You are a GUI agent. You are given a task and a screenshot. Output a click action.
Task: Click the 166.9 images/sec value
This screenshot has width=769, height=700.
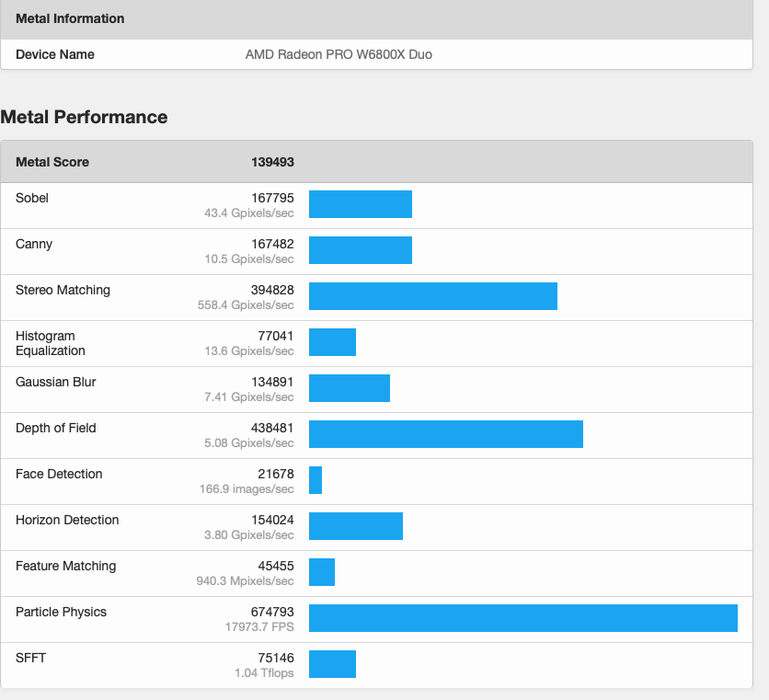[x=247, y=490]
